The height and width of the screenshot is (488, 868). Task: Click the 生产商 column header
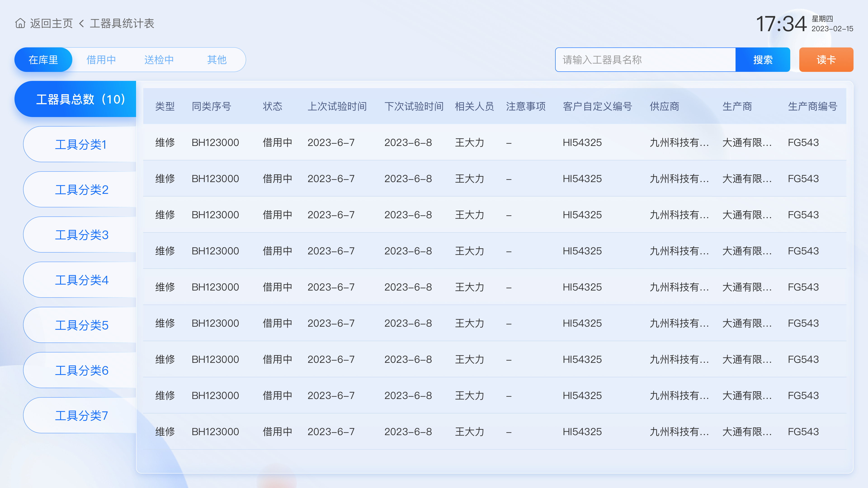point(737,106)
